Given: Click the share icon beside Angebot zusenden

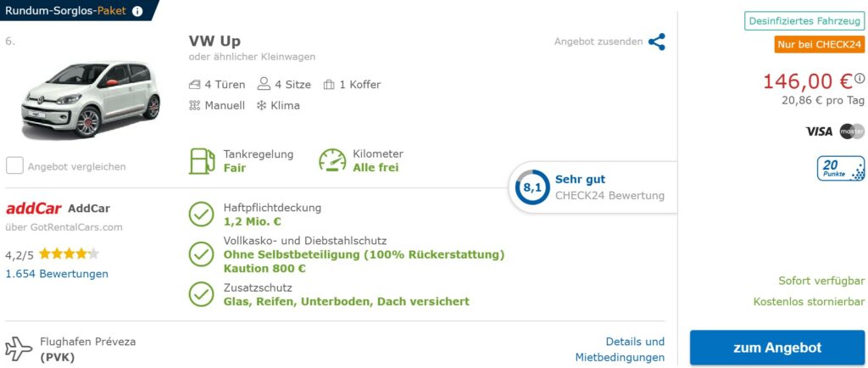Looking at the screenshot, I should (x=657, y=42).
